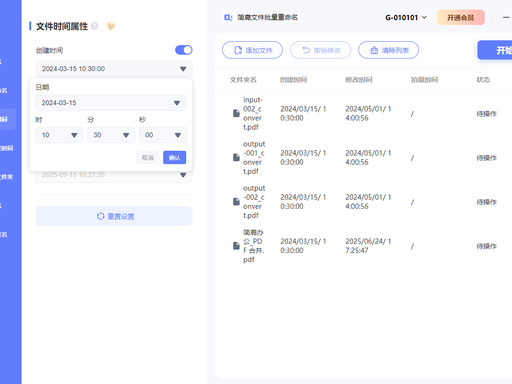Click the 创建时间 column header in the table
The height and width of the screenshot is (384, 512).
[x=293, y=80]
